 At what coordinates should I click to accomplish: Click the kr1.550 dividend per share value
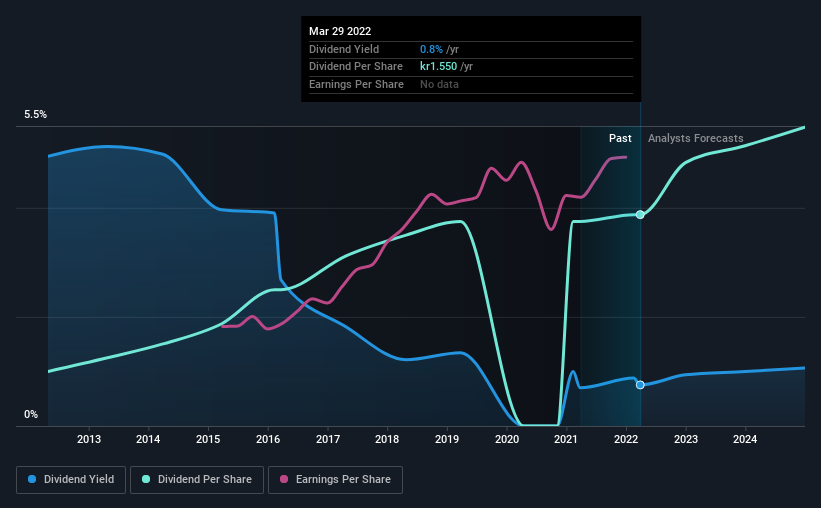(x=438, y=67)
